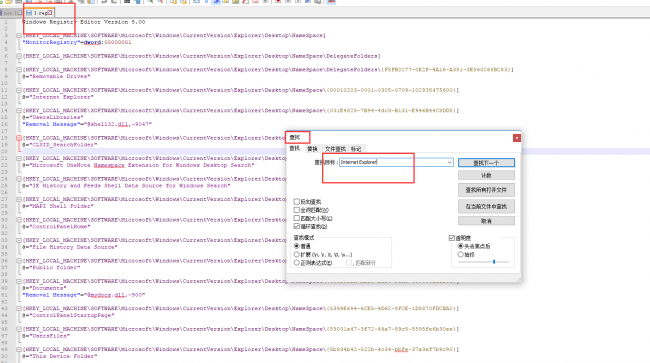Collapse fold marker above ControlPanelStartupPage line
This screenshot has width=650, height=363.
click(x=19, y=308)
